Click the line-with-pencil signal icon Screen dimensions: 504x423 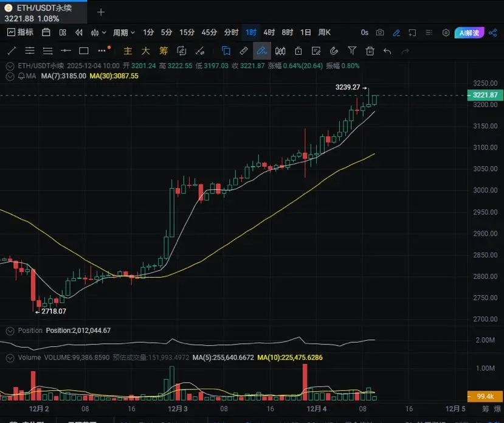pos(200,51)
